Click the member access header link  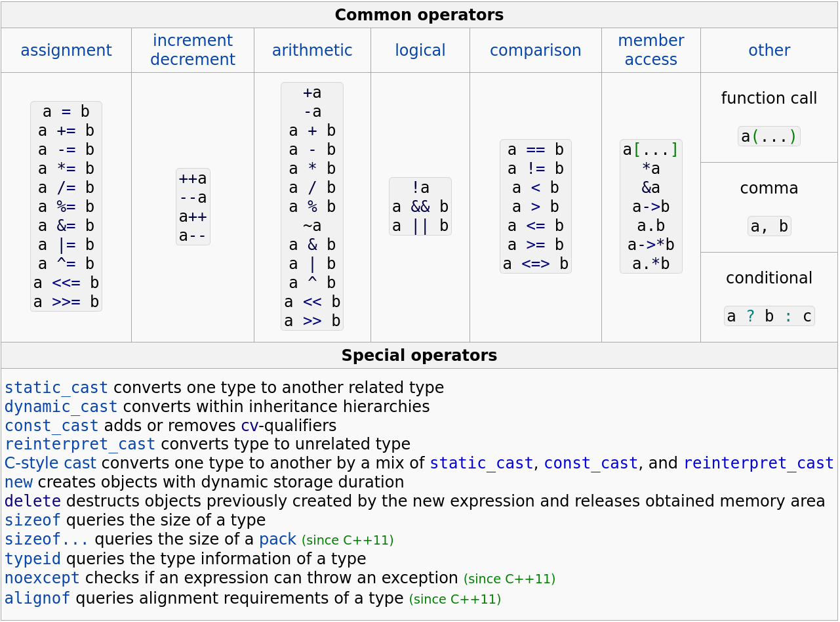click(x=650, y=50)
